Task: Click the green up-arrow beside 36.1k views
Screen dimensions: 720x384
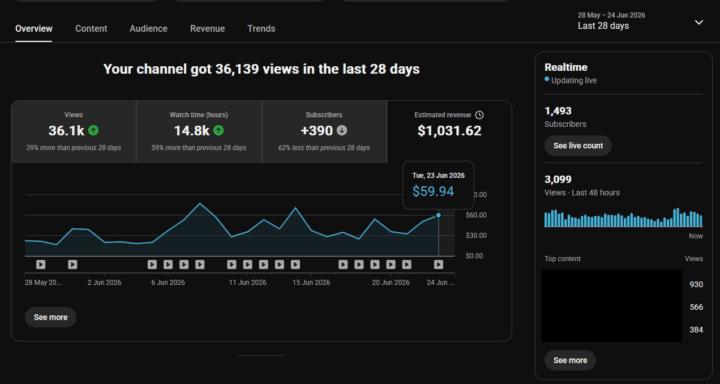Action: coord(93,130)
